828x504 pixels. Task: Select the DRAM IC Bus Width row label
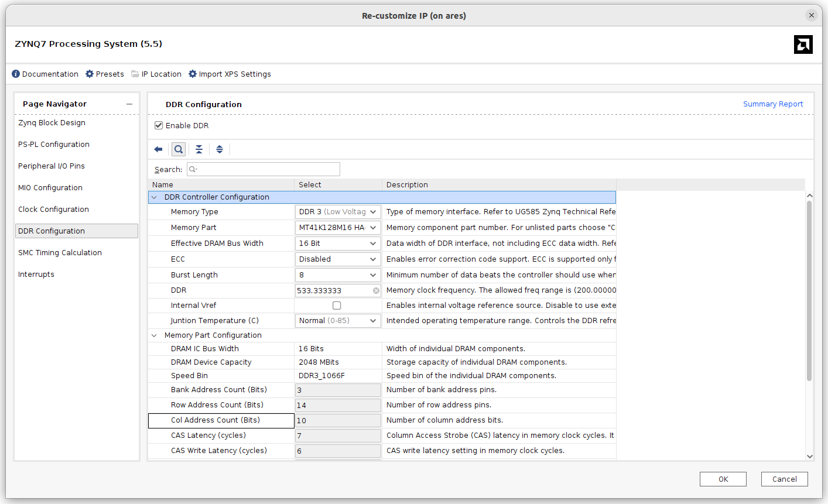[x=205, y=349]
